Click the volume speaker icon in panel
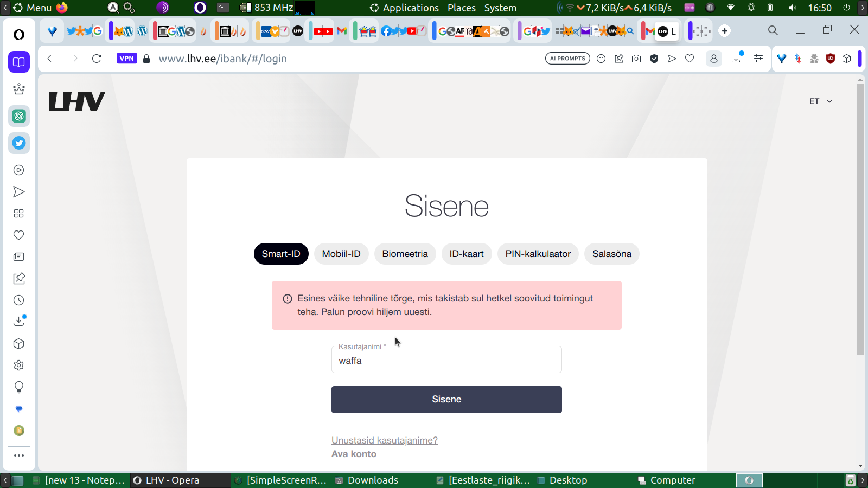Screen dimensions: 868x488 793,8
